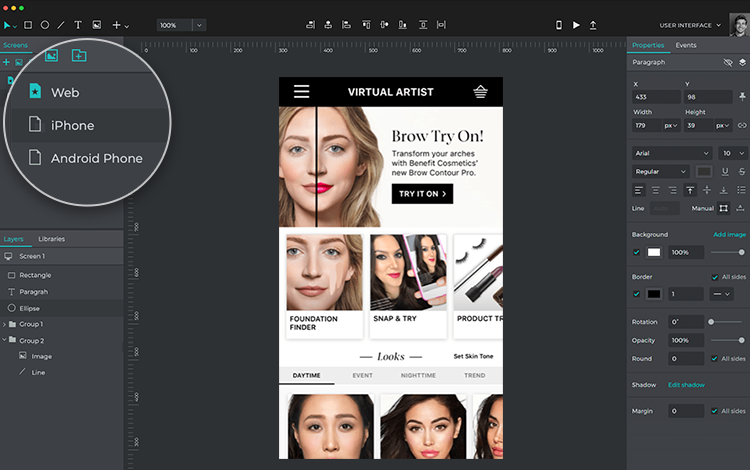Image resolution: width=750 pixels, height=470 pixels.
Task: Switch to the Events tab
Action: click(x=686, y=45)
